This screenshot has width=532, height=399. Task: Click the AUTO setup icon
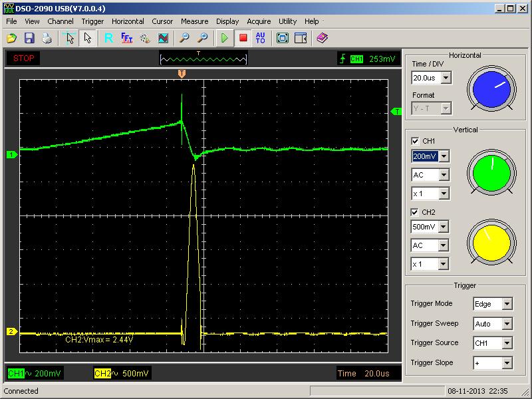(x=260, y=38)
